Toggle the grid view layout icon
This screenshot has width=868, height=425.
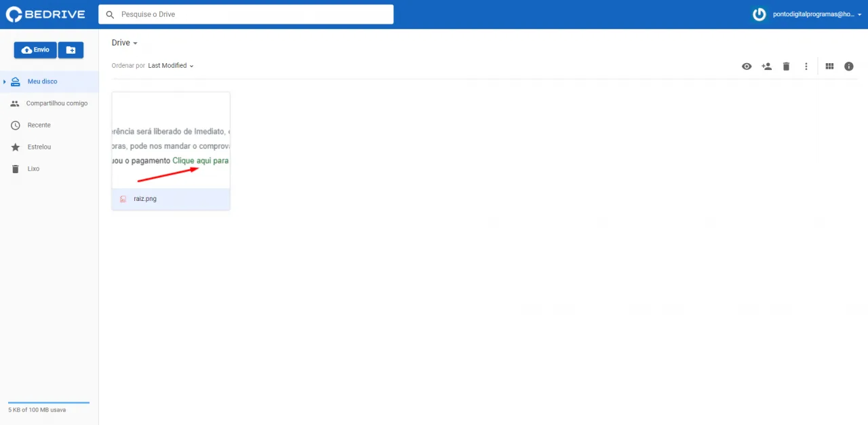point(829,67)
